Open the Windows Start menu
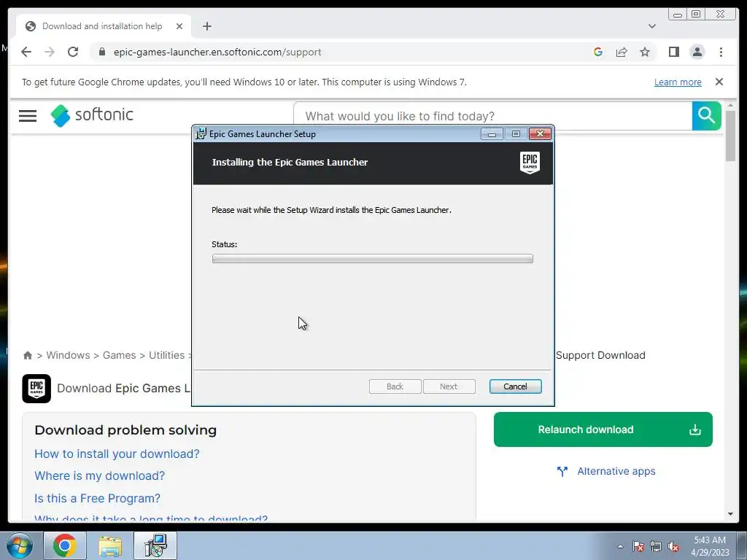Screen dimensions: 747x560 click(x=20, y=545)
